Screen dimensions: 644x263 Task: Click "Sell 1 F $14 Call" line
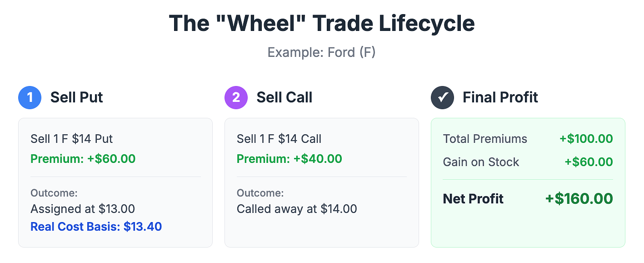(x=279, y=139)
